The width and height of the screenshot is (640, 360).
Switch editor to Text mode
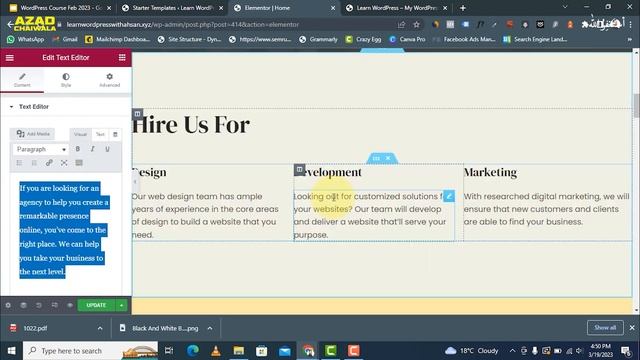pos(100,134)
